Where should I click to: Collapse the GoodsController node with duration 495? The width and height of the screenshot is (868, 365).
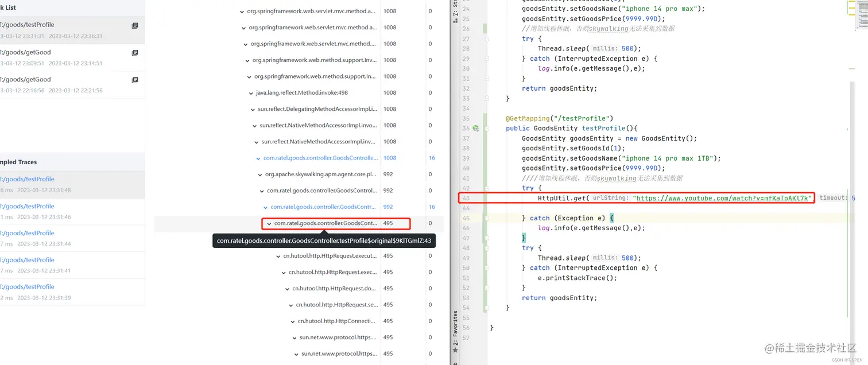(x=269, y=223)
